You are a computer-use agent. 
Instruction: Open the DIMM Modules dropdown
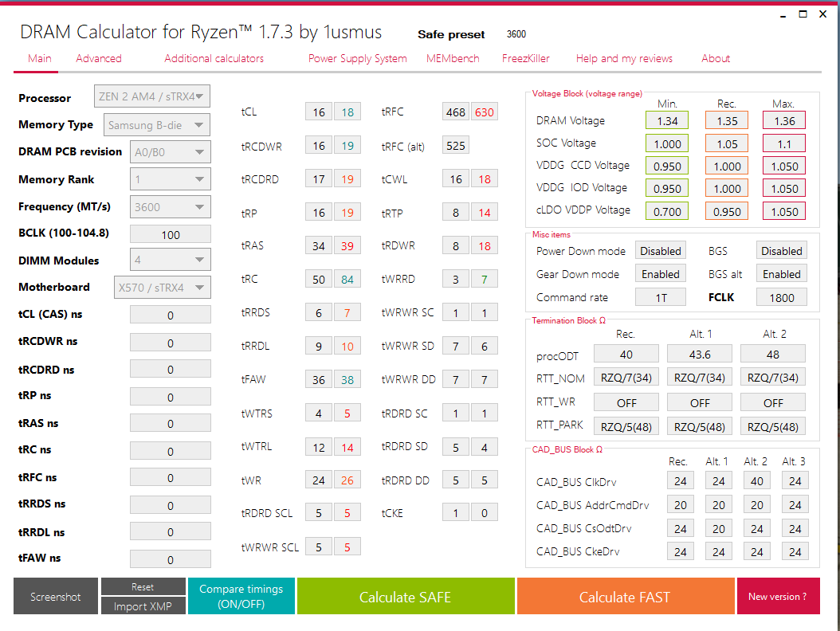coord(171,260)
